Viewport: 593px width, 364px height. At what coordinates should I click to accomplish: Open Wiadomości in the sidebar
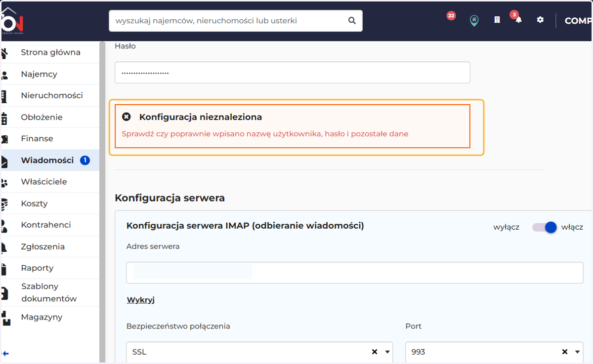click(47, 161)
